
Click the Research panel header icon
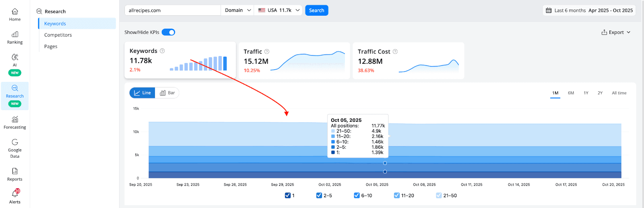click(39, 11)
